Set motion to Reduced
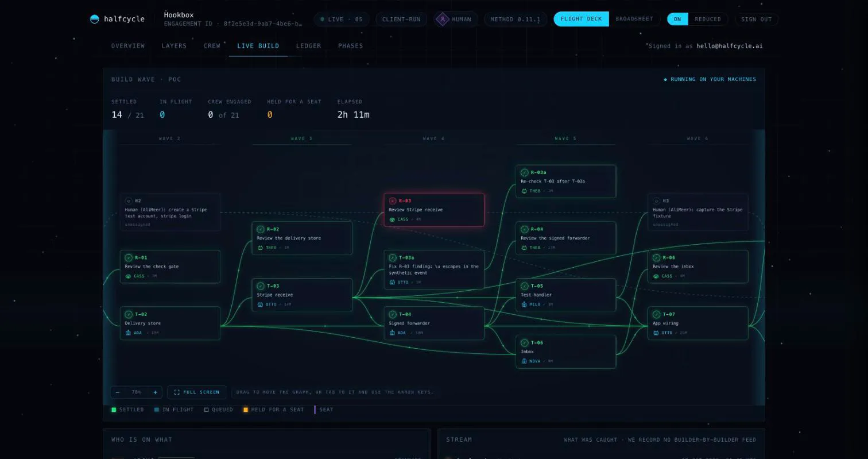868x459 pixels. pos(708,19)
